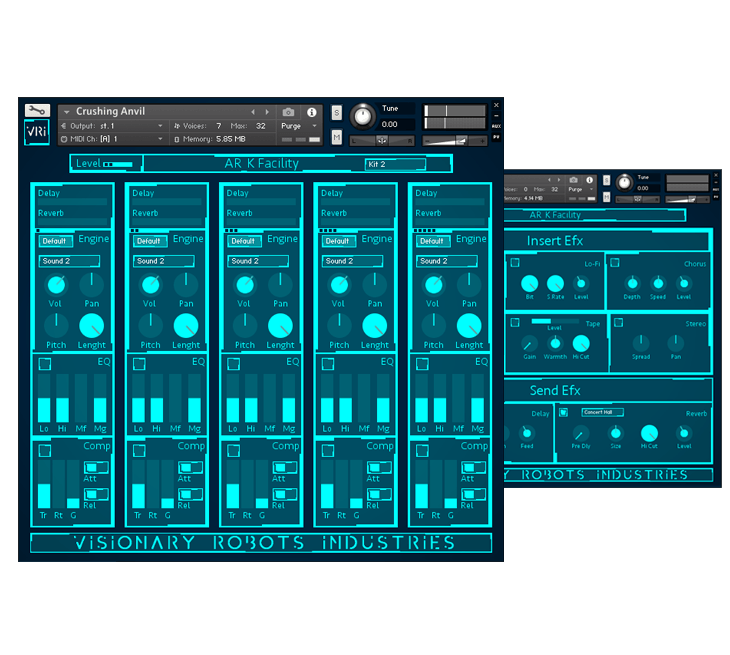
Task: Enable Comp checkbox on second channel strip
Action: pyautogui.click(x=139, y=450)
